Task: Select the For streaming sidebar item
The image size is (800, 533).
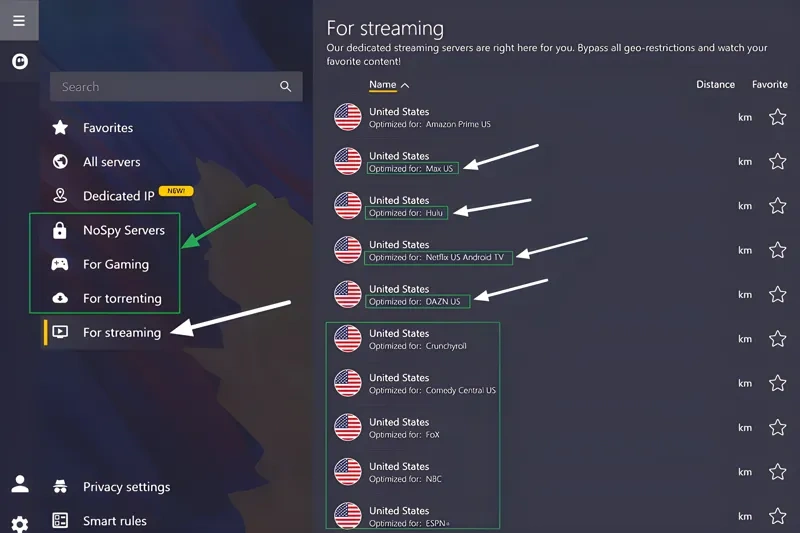Action: pyautogui.click(x=121, y=332)
